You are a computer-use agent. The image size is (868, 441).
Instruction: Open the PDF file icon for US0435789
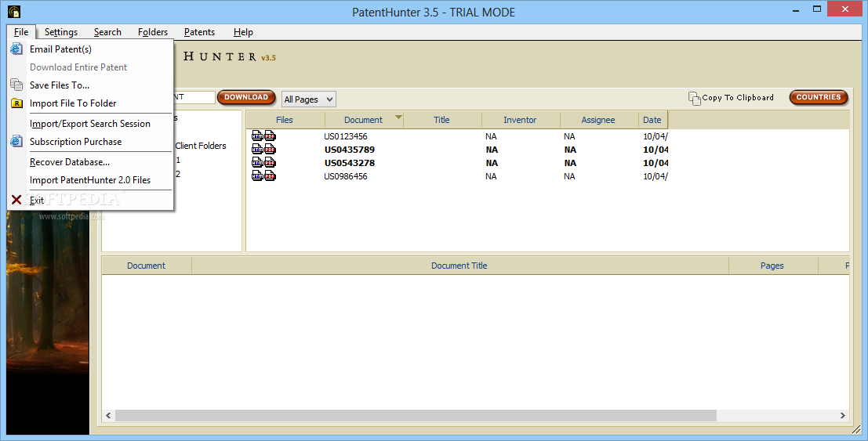coord(271,150)
